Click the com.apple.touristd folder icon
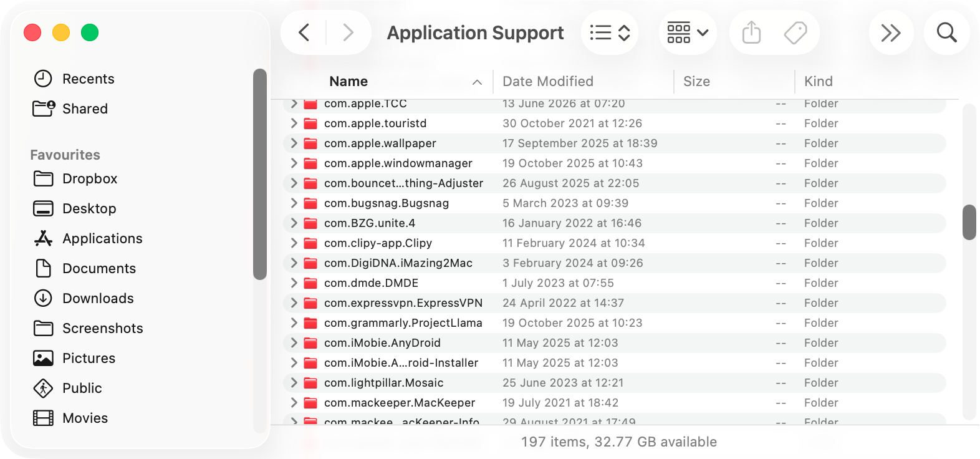This screenshot has width=980, height=459. click(310, 123)
